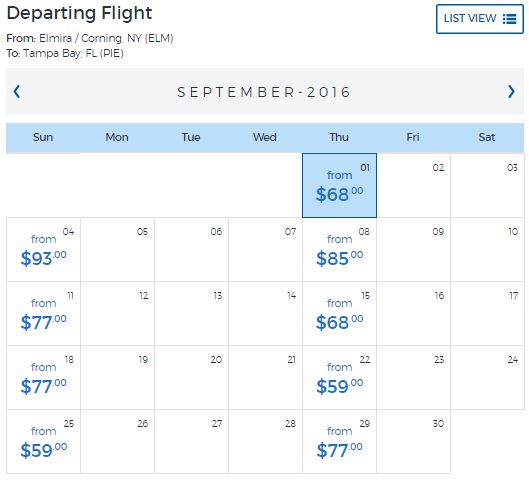Click the September 10 date cell
This screenshot has height=480, width=529.
pos(488,250)
